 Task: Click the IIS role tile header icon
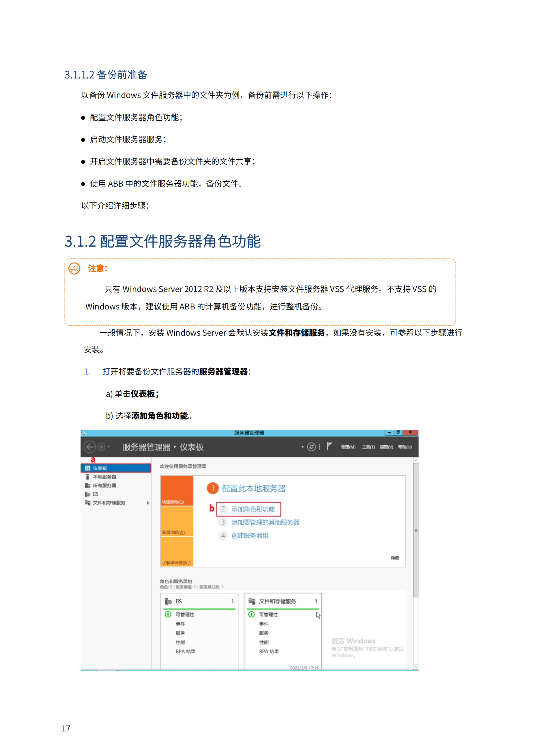click(x=168, y=601)
